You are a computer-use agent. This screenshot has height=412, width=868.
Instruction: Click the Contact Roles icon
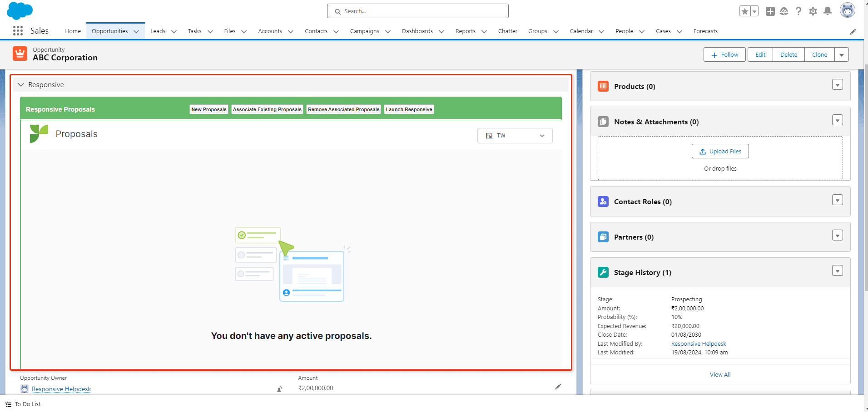603,201
